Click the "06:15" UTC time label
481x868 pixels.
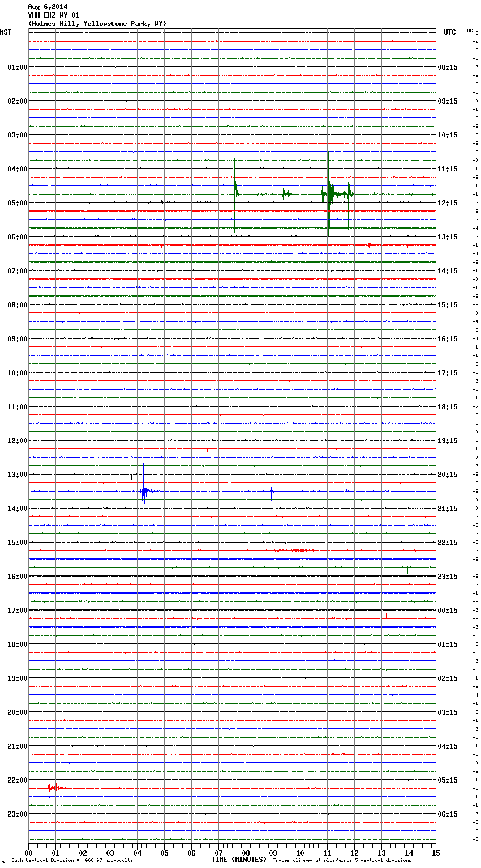(x=448, y=814)
